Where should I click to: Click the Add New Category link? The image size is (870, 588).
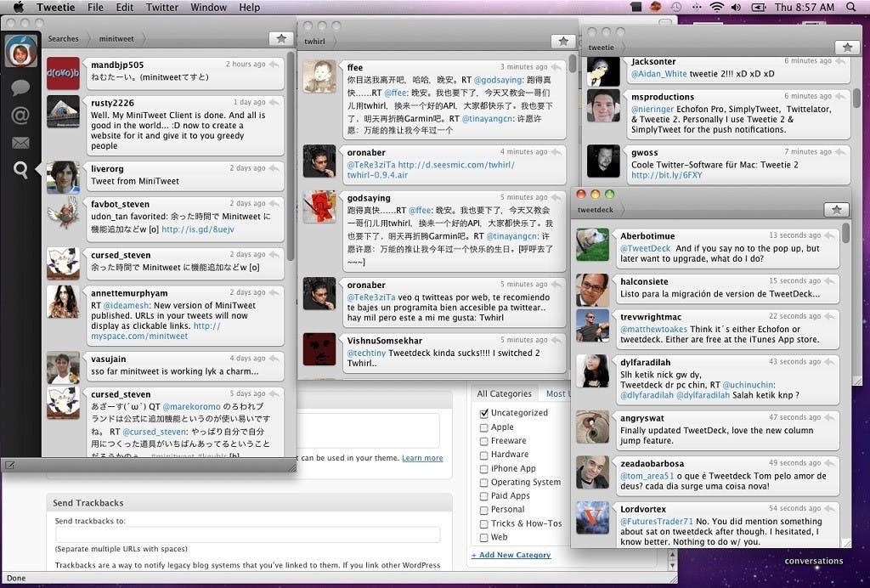tap(511, 555)
